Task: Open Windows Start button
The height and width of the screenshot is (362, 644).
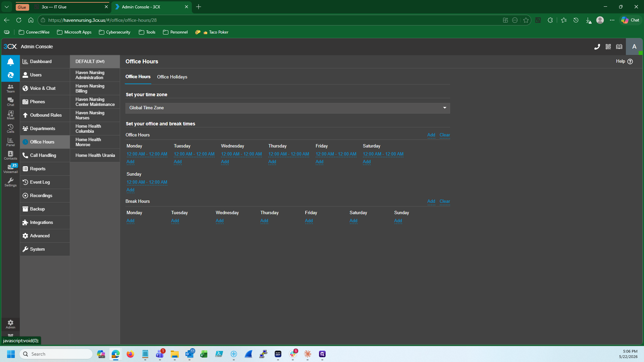Action: click(11, 354)
